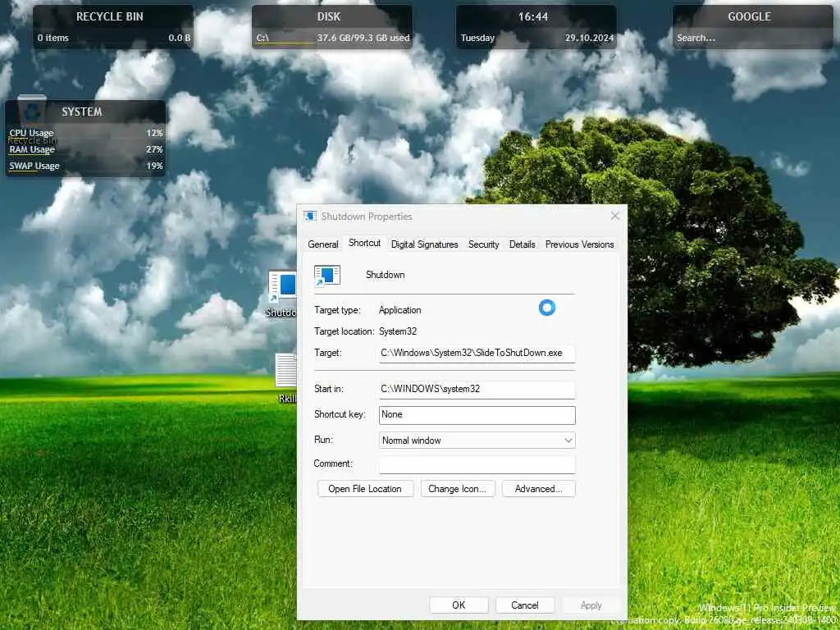Click the Shutdown shortcut icon in dialog
This screenshot has width=840, height=630.
click(326, 276)
